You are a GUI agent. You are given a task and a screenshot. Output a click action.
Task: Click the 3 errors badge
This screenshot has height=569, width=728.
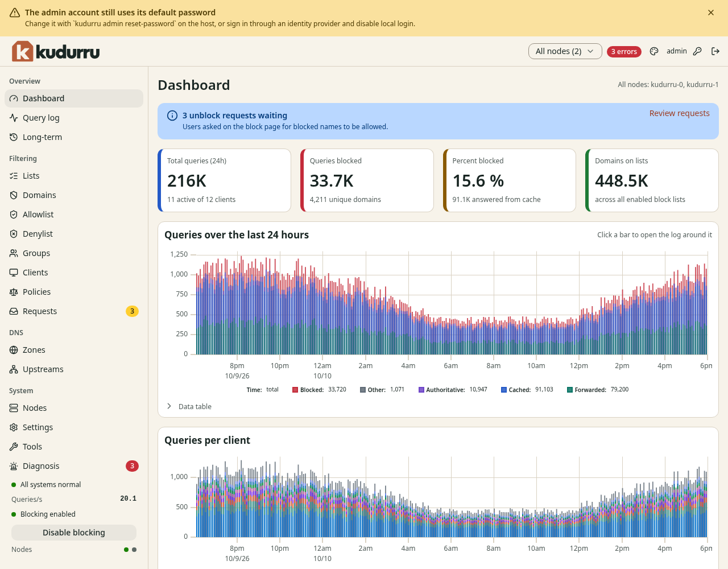624,52
